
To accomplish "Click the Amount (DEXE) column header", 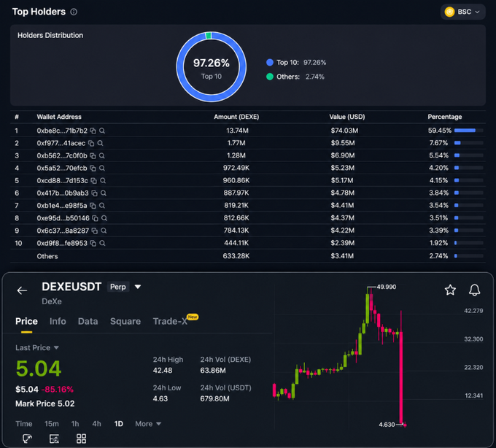I will [x=236, y=117].
